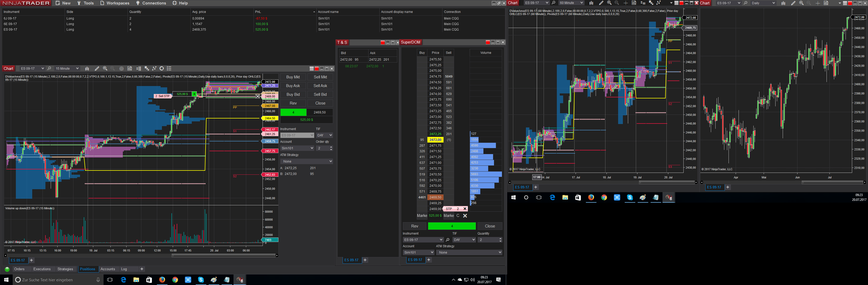Open the Log tab

coord(124,269)
